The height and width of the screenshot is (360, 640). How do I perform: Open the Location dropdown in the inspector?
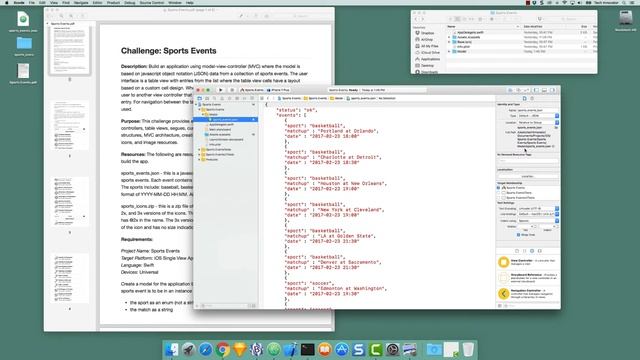tap(538, 122)
